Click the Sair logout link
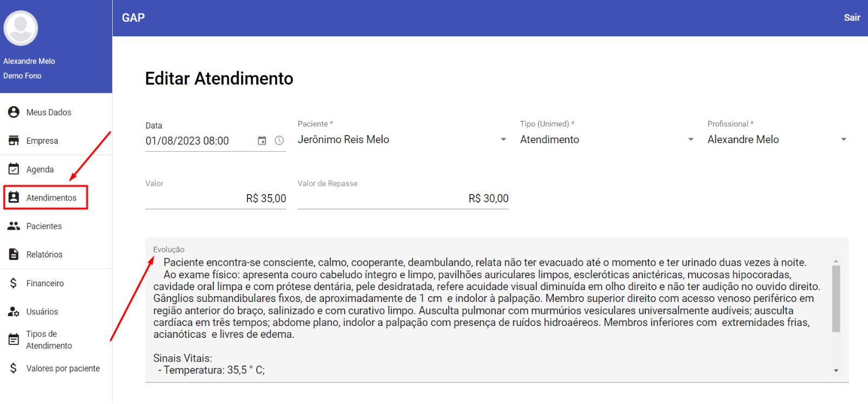The image size is (868, 404). coord(851,18)
